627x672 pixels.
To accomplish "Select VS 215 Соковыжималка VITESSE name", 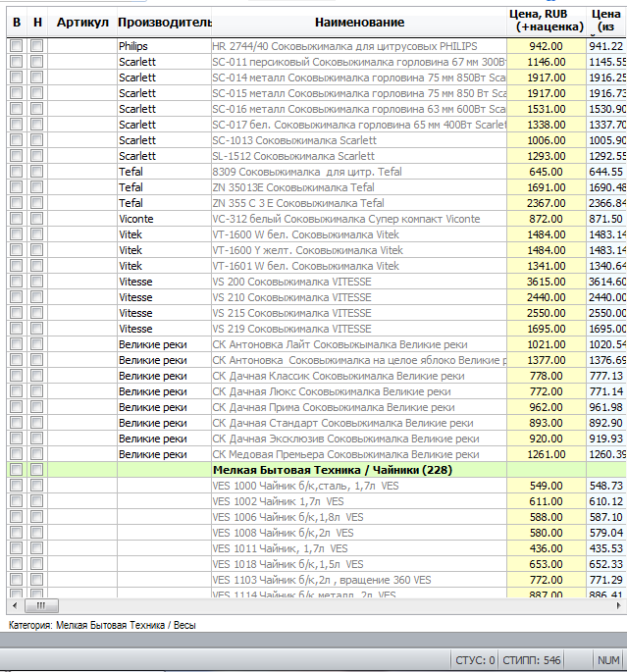I will point(291,313).
